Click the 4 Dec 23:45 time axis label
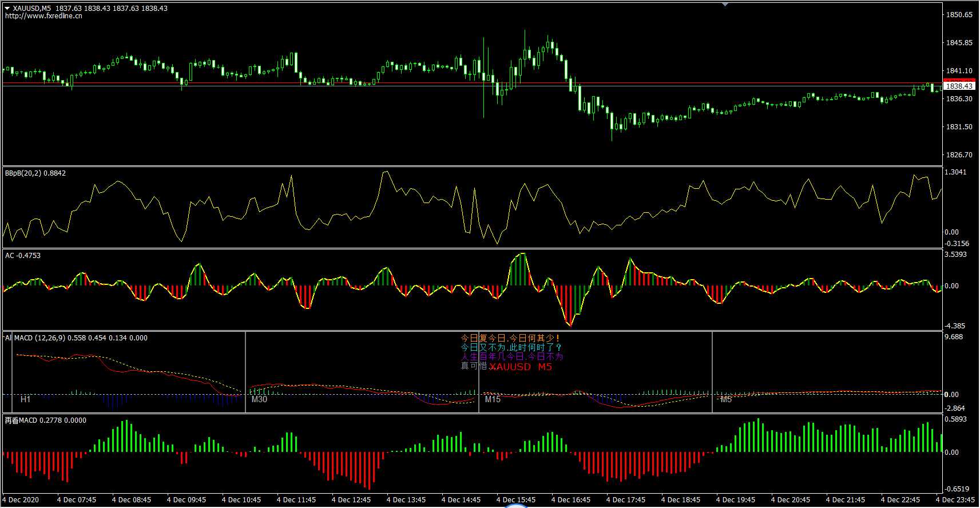 point(955,500)
